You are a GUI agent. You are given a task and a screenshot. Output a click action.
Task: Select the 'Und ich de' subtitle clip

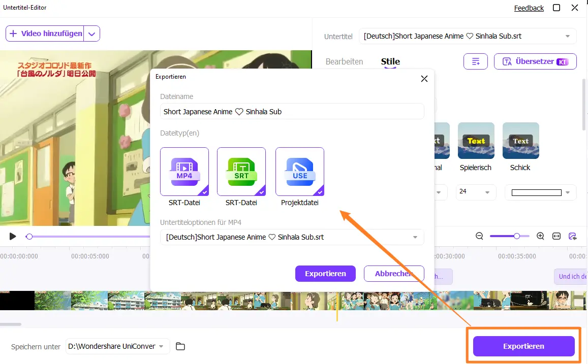click(x=570, y=276)
